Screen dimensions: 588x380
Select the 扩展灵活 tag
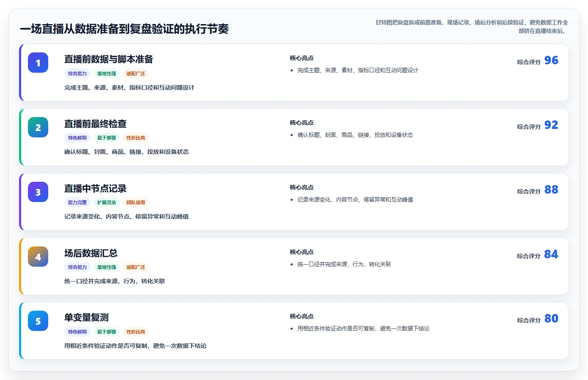click(x=107, y=202)
